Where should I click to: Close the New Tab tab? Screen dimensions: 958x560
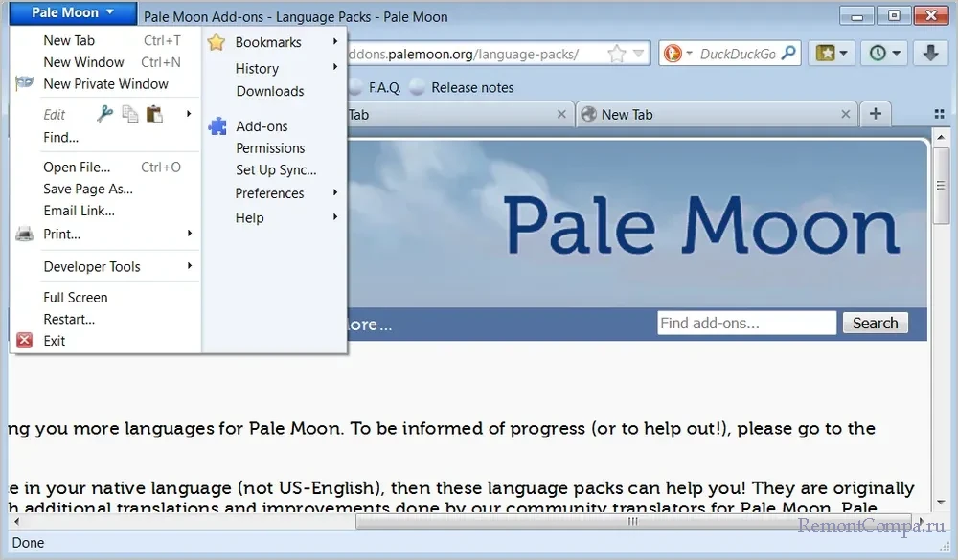846,114
